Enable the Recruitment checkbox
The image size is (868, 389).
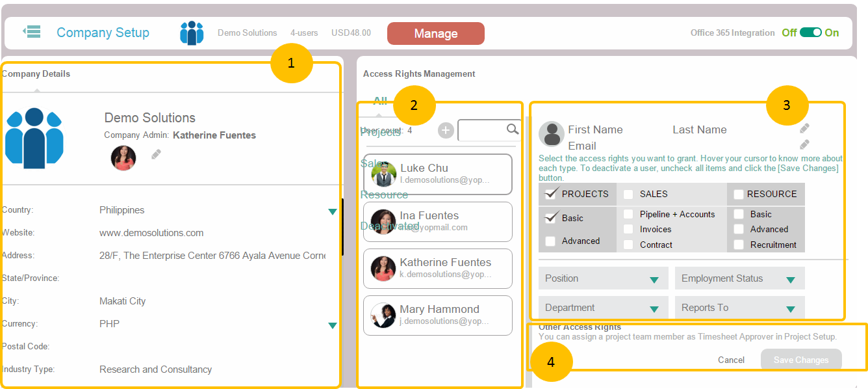pyautogui.click(x=739, y=245)
